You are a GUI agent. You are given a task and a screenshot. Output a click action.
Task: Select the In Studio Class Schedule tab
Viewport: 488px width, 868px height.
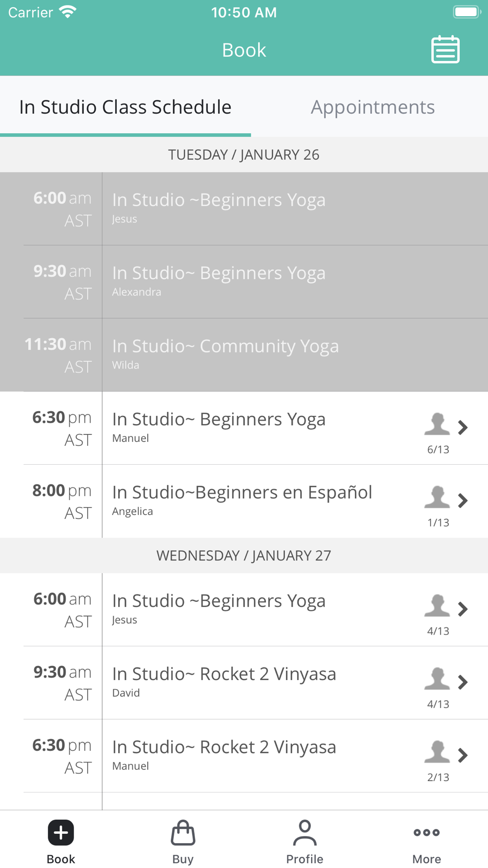[x=125, y=107]
